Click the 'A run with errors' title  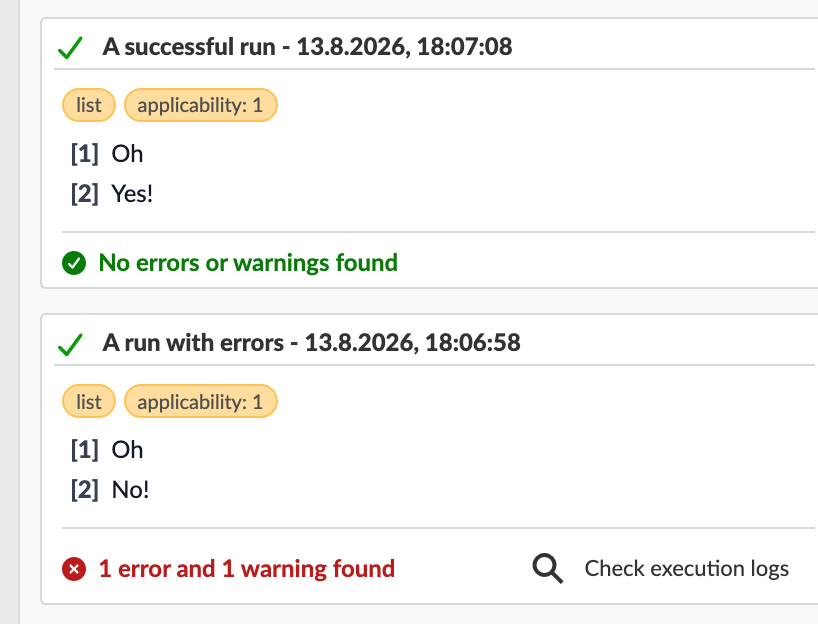(311, 343)
